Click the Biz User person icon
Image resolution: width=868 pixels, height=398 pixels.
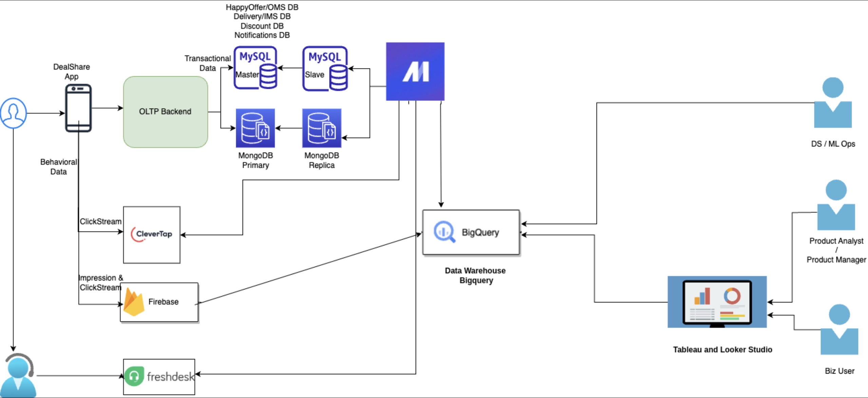point(839,330)
